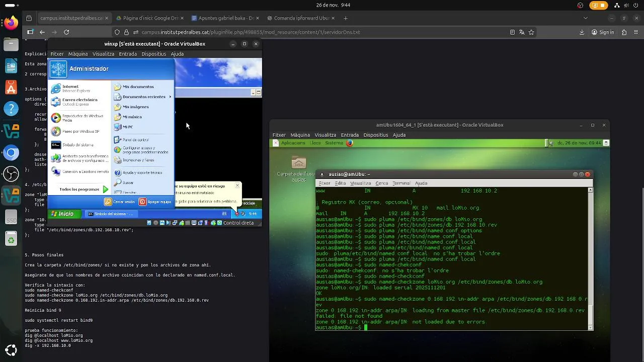Click translate page icon in Firefox
Viewport: 644px width, 362px height.
coord(522,32)
